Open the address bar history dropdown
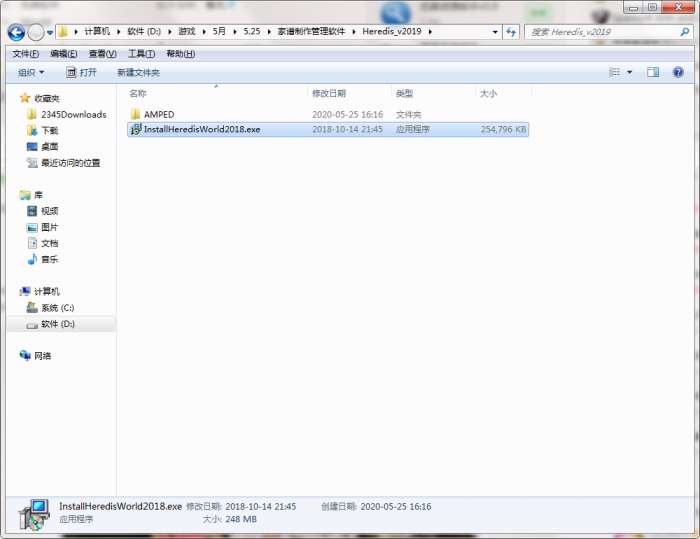Viewport: 700px width, 539px height. [x=495, y=32]
